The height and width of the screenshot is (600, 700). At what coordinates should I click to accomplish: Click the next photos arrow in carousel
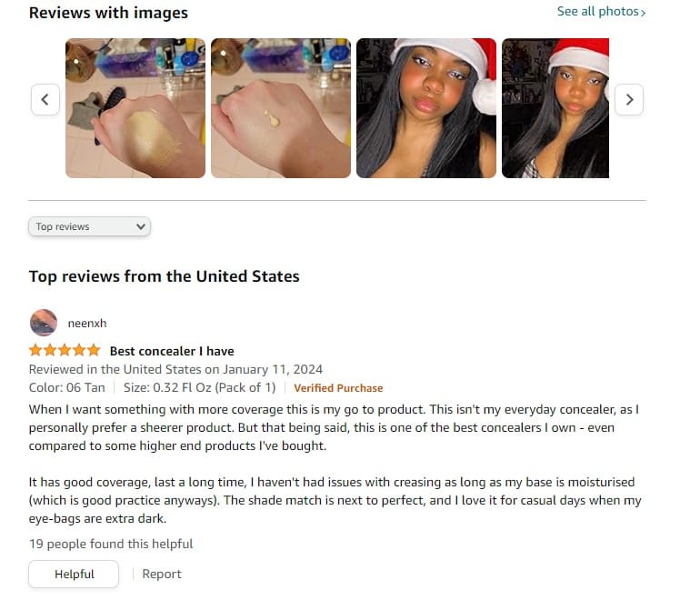point(629,100)
